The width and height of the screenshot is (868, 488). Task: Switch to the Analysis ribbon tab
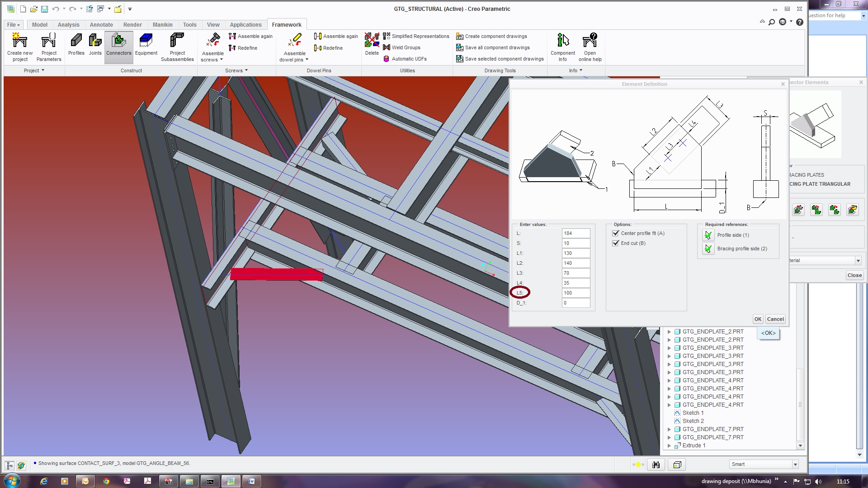click(68, 25)
